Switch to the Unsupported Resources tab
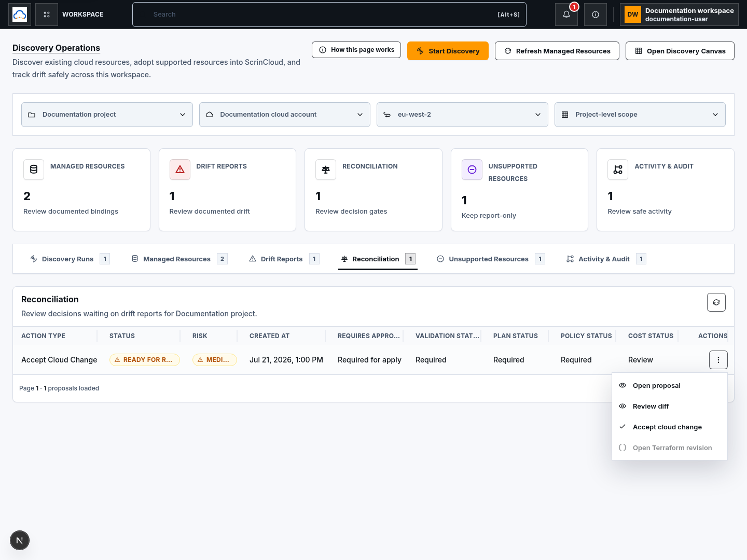Image resolution: width=747 pixels, height=560 pixels. (491, 259)
